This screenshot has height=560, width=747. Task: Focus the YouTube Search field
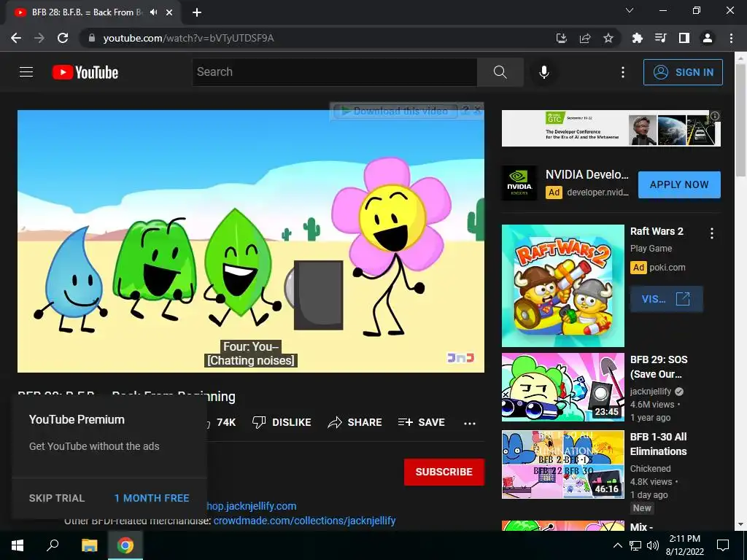[x=335, y=72]
